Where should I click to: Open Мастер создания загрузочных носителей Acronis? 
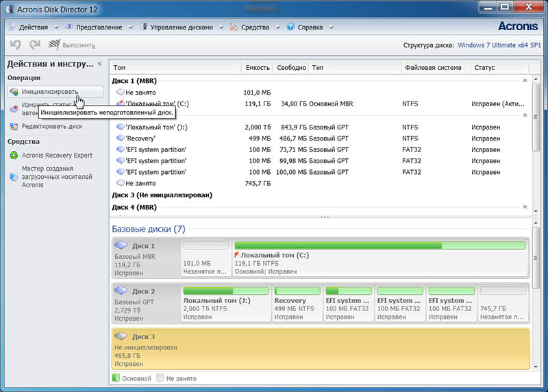[57, 177]
